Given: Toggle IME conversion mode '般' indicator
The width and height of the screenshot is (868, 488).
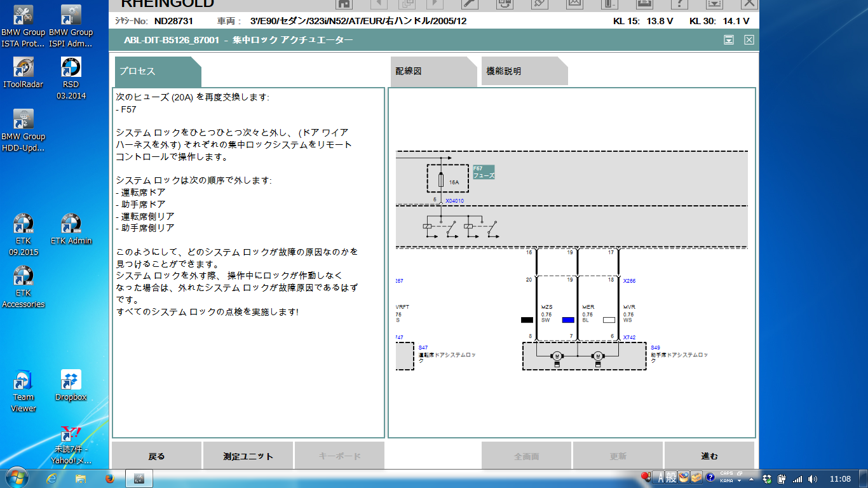Looking at the screenshot, I should pos(672,478).
